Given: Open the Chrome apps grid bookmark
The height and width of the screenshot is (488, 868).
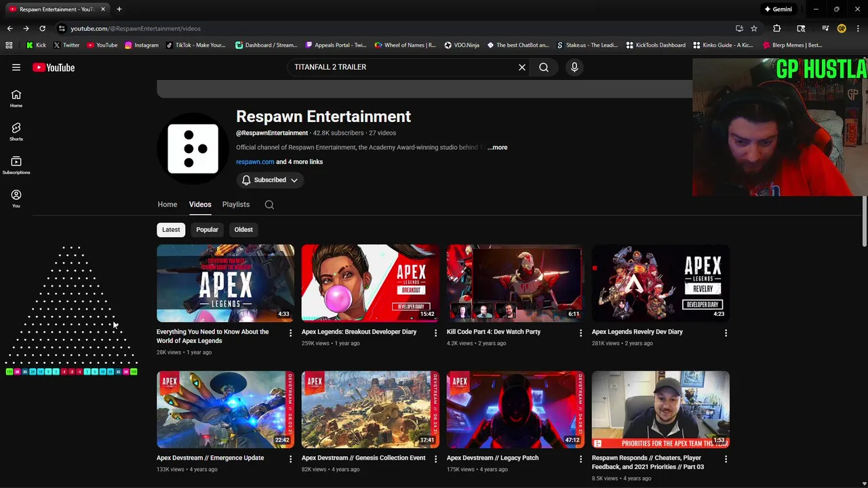Looking at the screenshot, I should pos(9,45).
